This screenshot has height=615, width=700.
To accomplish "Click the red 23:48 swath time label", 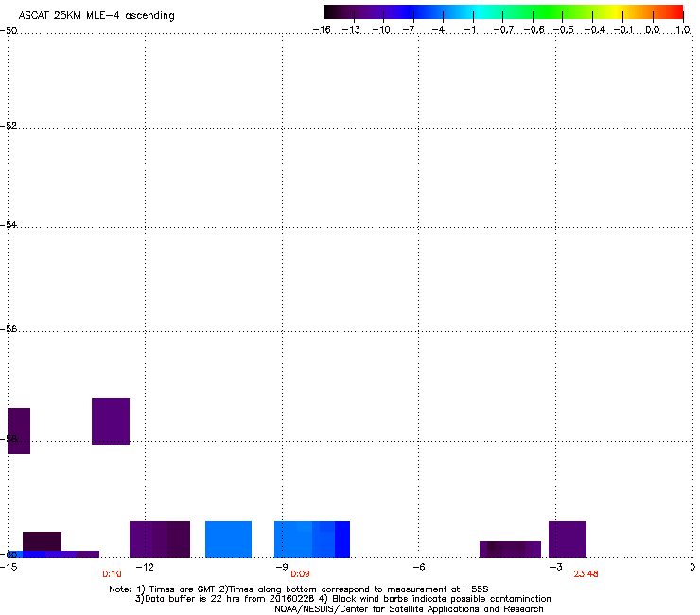I will 586,574.
